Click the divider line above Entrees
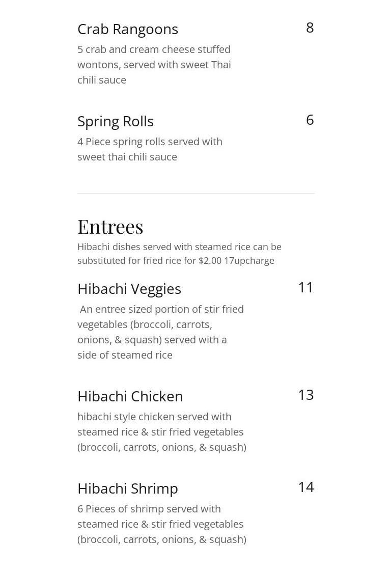This screenshot has height=571, width=392. [x=196, y=193]
